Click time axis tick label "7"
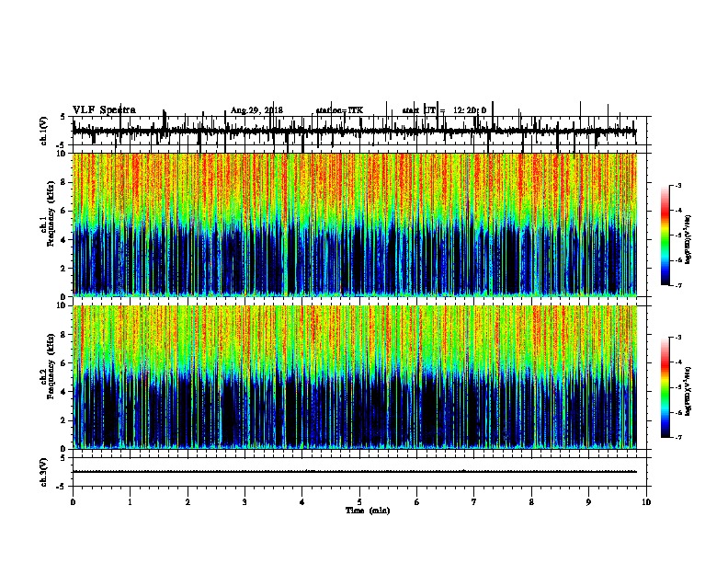Screen dimensions: 728x563 pyautogui.click(x=474, y=502)
